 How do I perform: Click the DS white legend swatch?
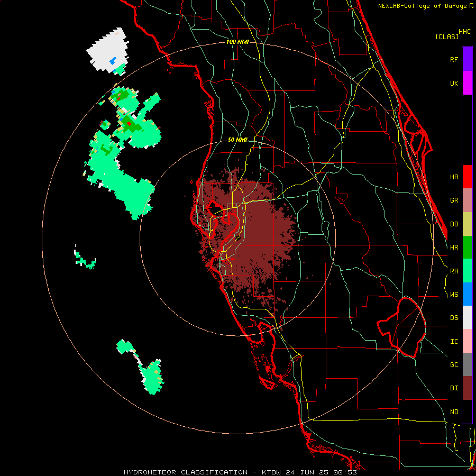point(467,317)
